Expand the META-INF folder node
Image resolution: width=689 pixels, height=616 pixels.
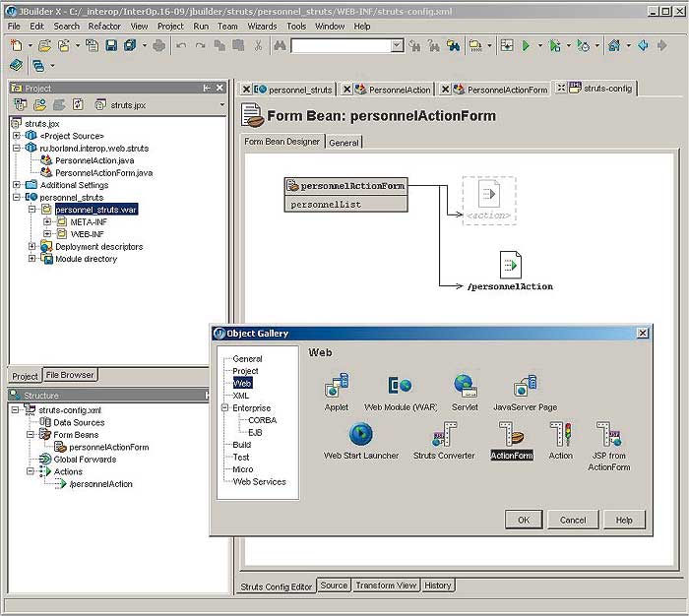(47, 221)
